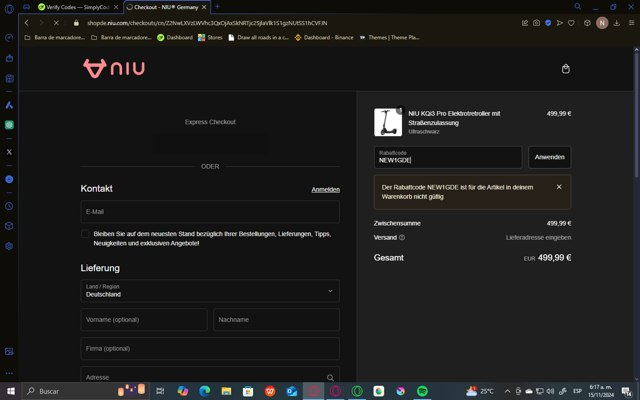
Task: Open the Stores bookmark
Action: (x=210, y=38)
